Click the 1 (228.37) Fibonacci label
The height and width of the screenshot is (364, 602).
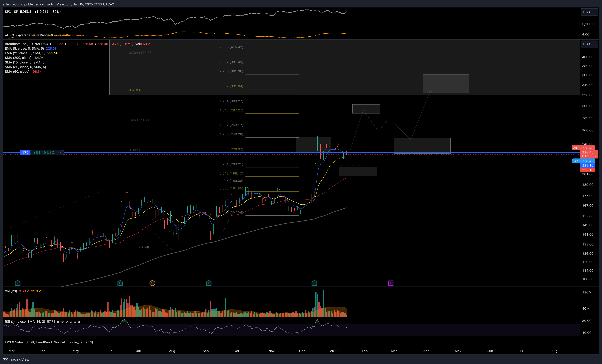(x=235, y=149)
